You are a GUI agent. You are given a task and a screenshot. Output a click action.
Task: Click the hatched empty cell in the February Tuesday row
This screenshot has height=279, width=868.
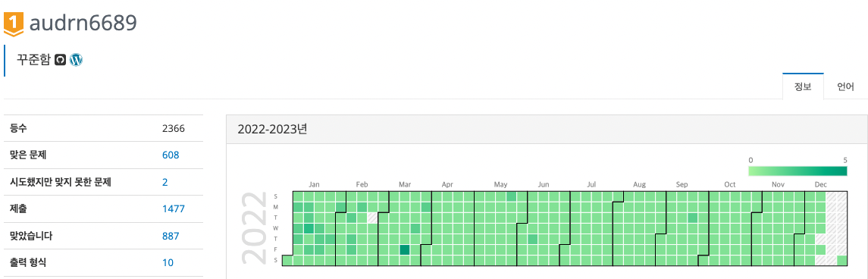click(372, 218)
